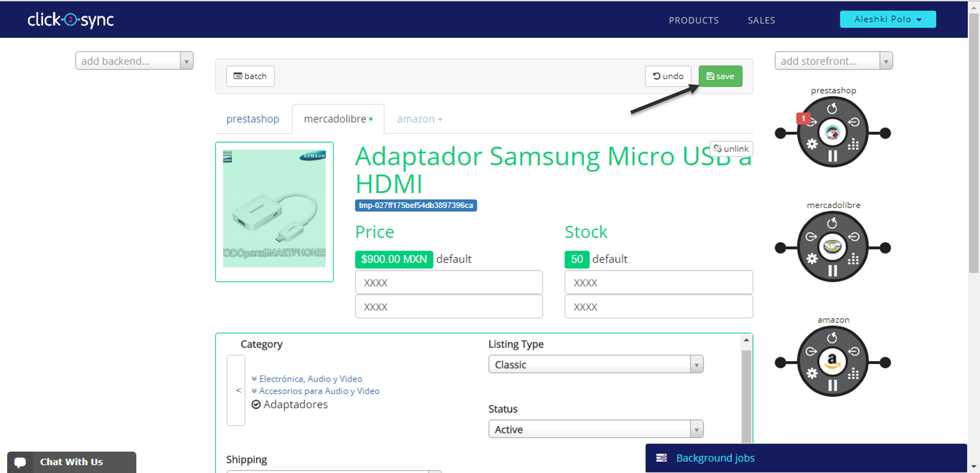Click the amazon refresh icon

[x=832, y=338]
